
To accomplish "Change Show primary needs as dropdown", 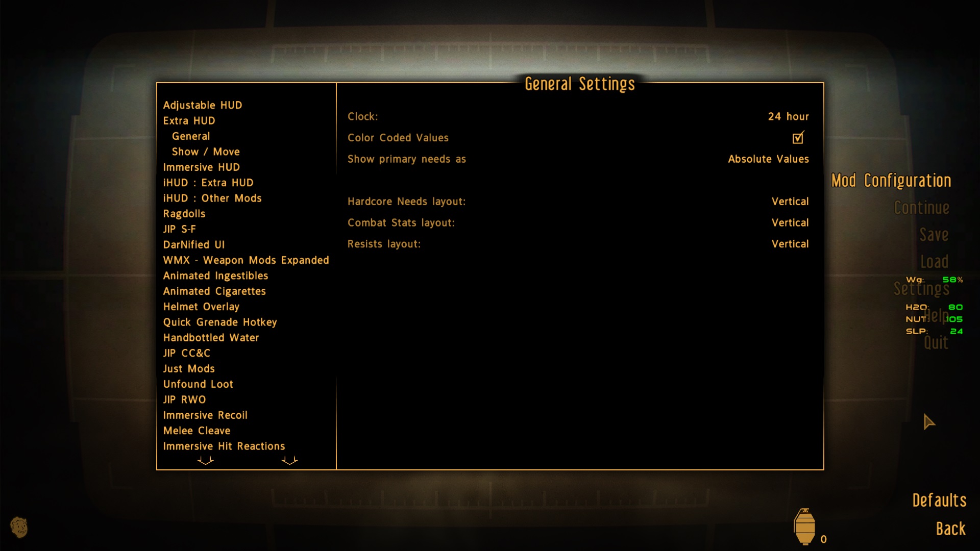I will pyautogui.click(x=767, y=159).
